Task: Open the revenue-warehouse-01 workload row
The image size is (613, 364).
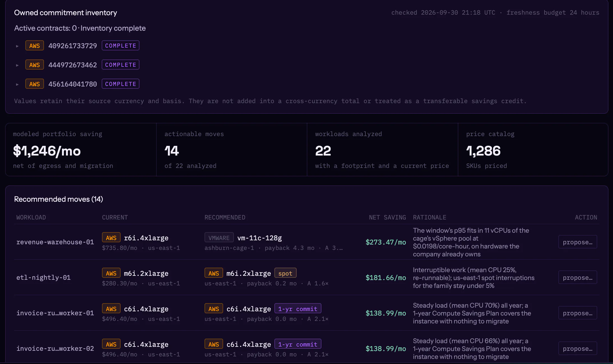Action: click(x=306, y=242)
